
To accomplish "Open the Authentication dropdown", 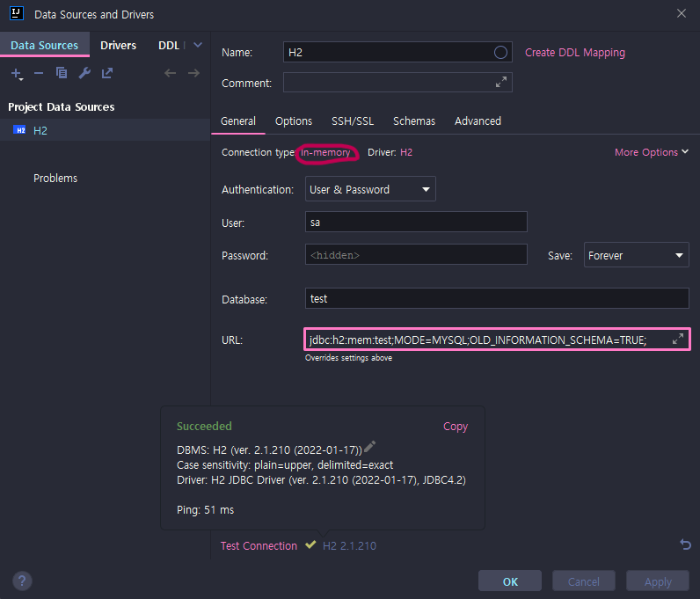I will (x=370, y=189).
